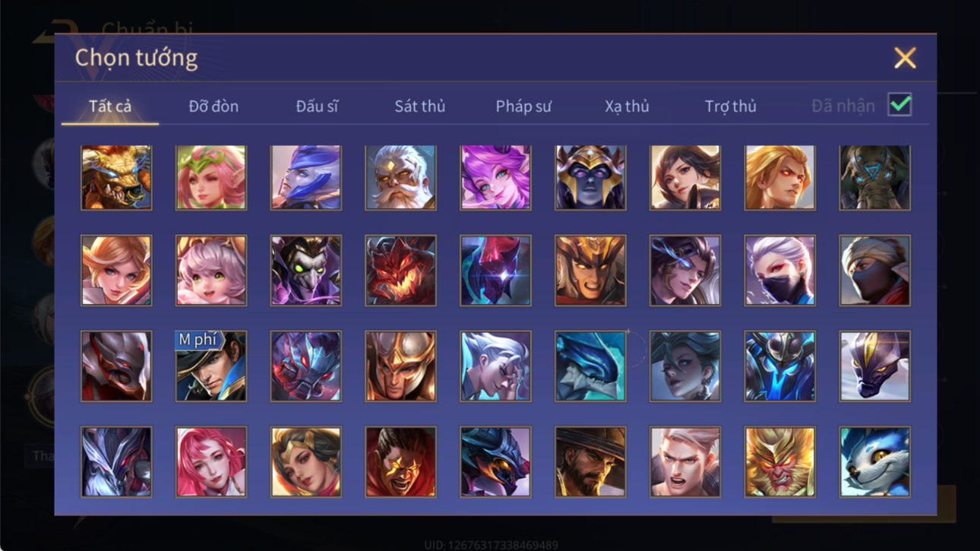Choose the masked ninja with headwrap hero
Image resolution: width=980 pixels, height=551 pixels.
pyautogui.click(x=874, y=271)
